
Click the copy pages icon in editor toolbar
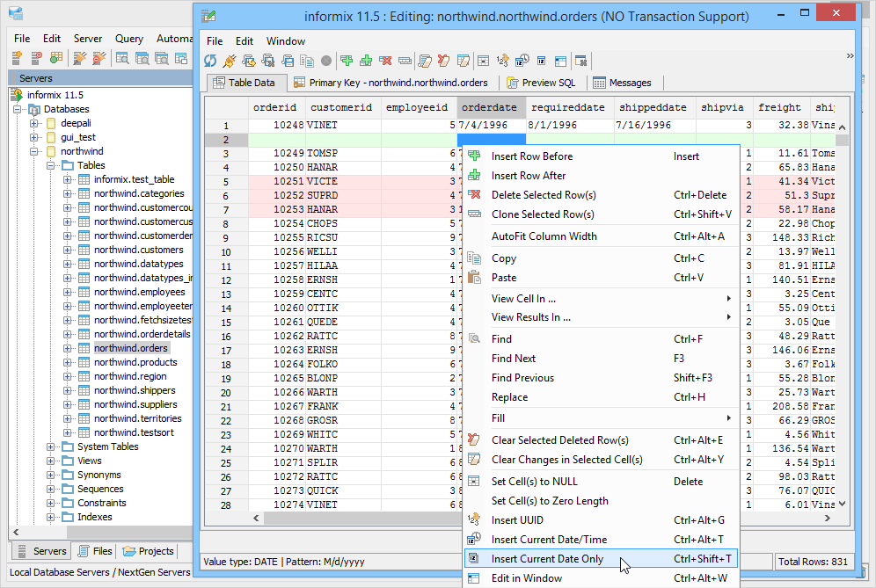[307, 61]
